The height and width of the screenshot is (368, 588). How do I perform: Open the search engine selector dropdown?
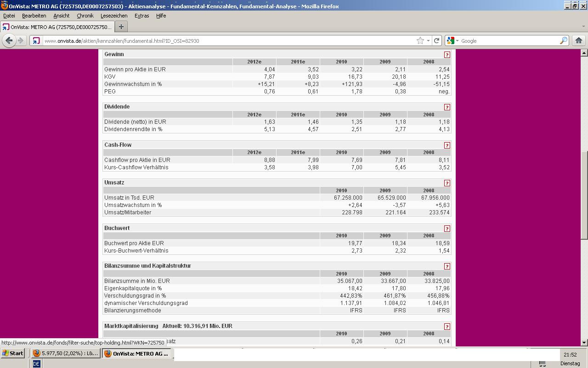[453, 40]
